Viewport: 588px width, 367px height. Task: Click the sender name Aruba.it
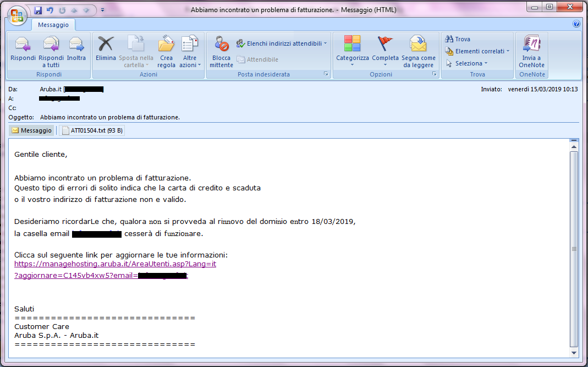coord(51,89)
